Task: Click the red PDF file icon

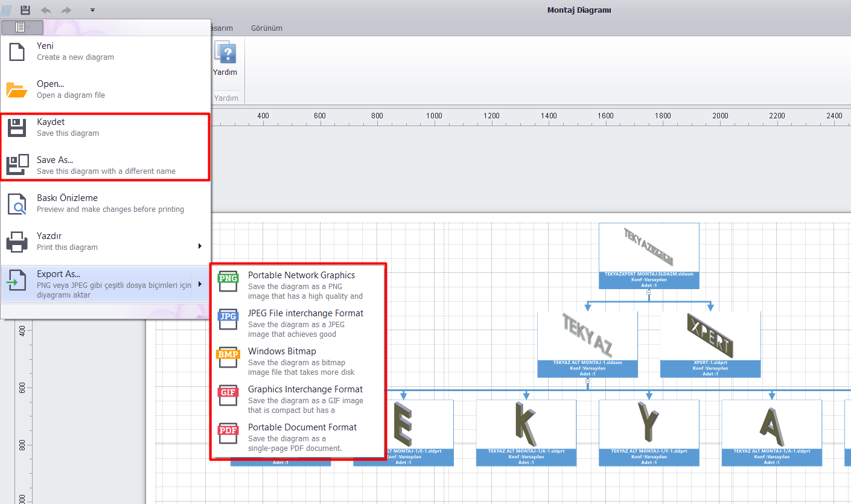Action: 228,433
